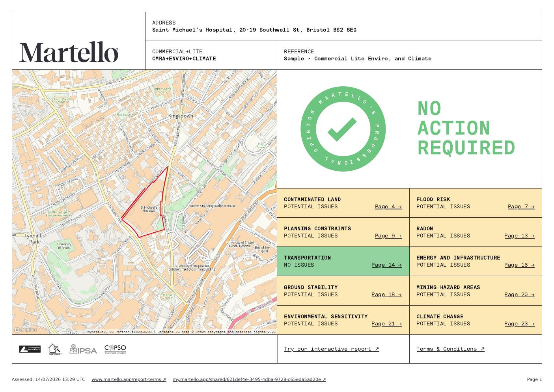Click the NO ACTION REQUIRED heading
The width and height of the screenshot is (554, 392).
(466, 128)
